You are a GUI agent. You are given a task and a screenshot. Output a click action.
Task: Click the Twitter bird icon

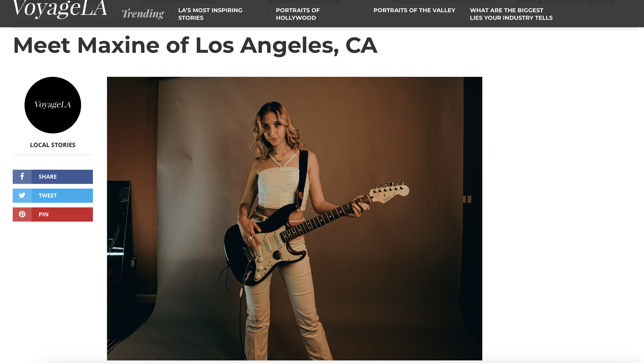click(x=22, y=196)
